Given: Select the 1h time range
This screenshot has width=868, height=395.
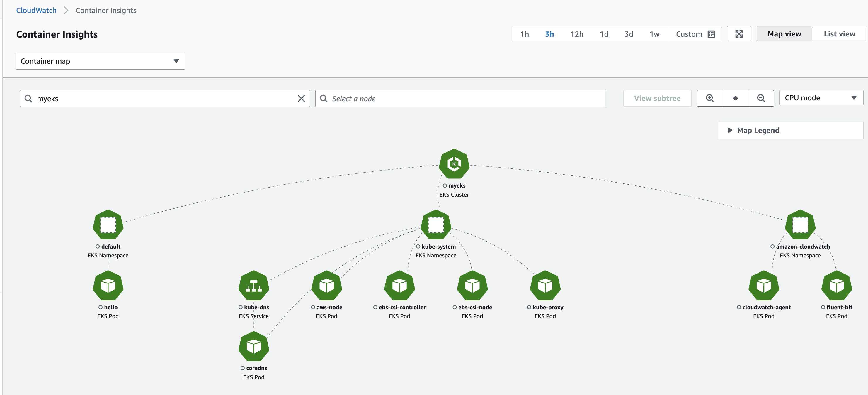Looking at the screenshot, I should click(x=524, y=34).
